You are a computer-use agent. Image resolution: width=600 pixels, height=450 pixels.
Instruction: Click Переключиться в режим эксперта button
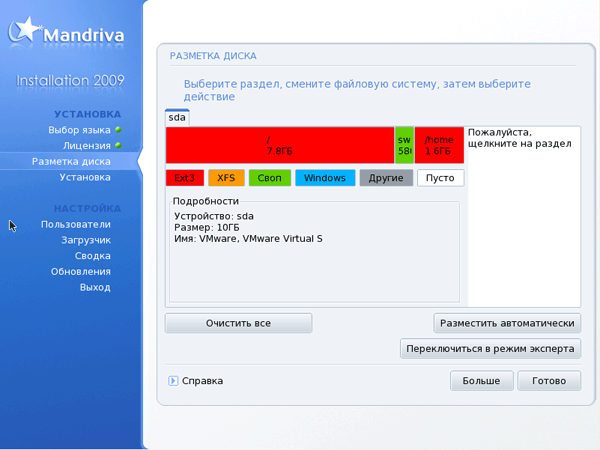point(490,349)
